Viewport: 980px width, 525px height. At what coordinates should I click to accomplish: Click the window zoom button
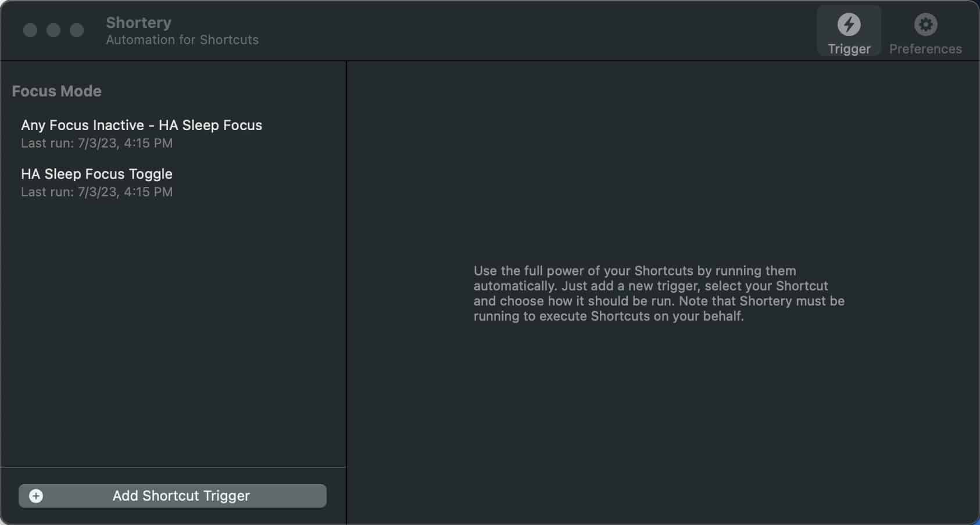(77, 30)
